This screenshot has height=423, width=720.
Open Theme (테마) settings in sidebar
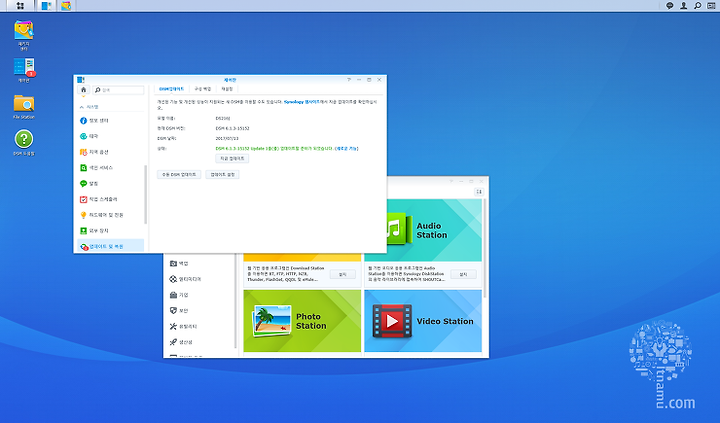(x=111, y=136)
